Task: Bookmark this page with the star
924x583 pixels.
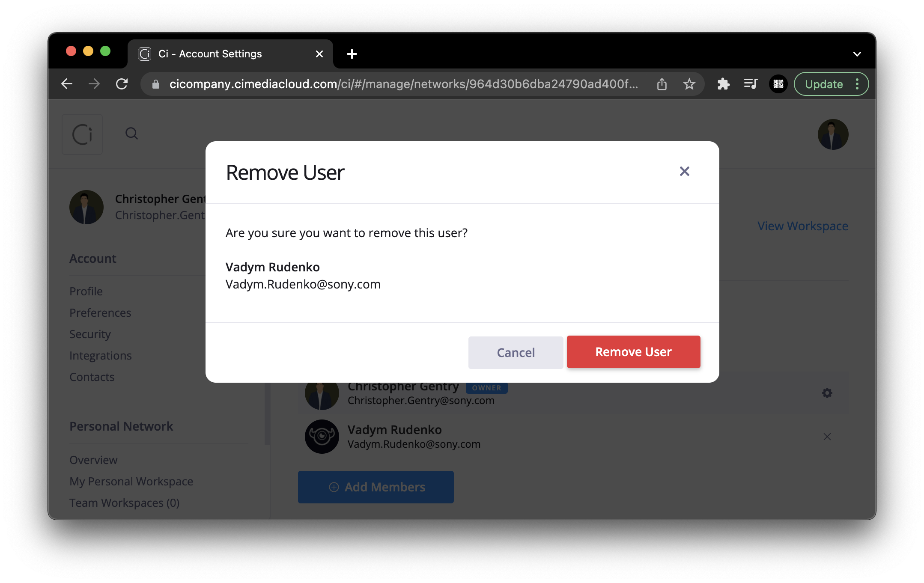Action: click(x=689, y=84)
